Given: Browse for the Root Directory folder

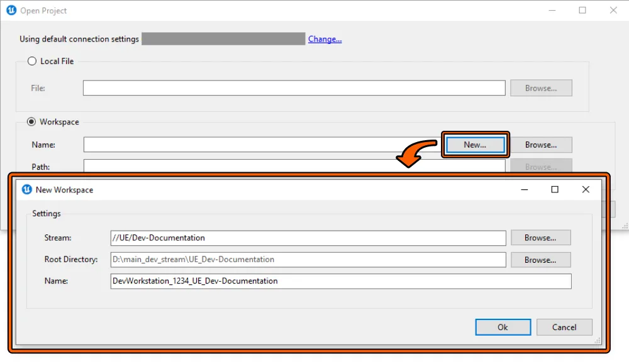Looking at the screenshot, I should (x=540, y=260).
